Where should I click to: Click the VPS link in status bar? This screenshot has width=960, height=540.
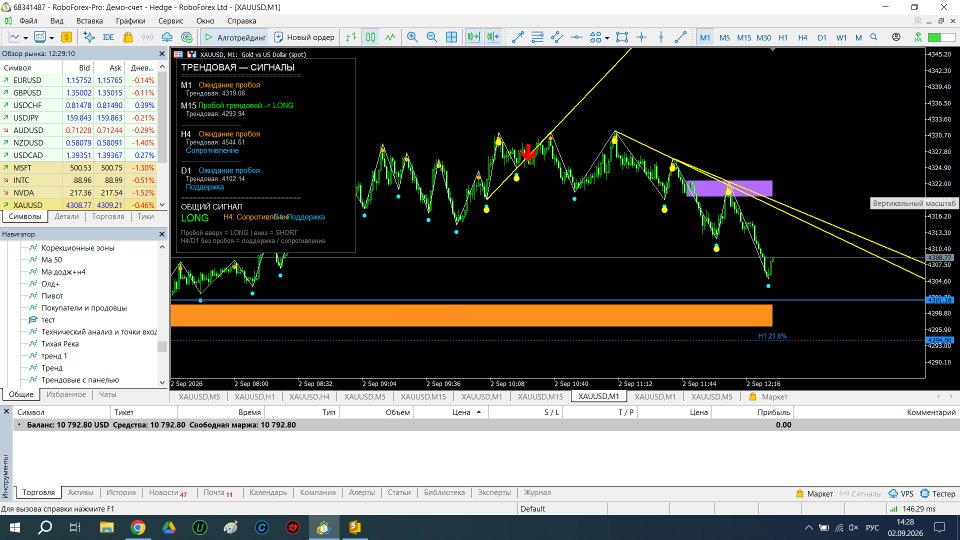point(901,493)
